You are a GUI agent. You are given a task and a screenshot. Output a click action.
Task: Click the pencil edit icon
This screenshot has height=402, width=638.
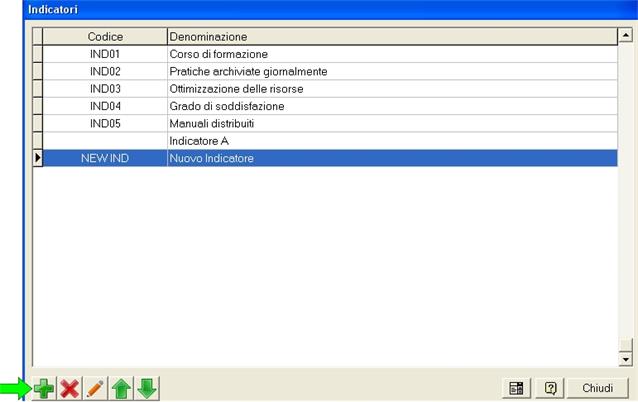click(95, 388)
